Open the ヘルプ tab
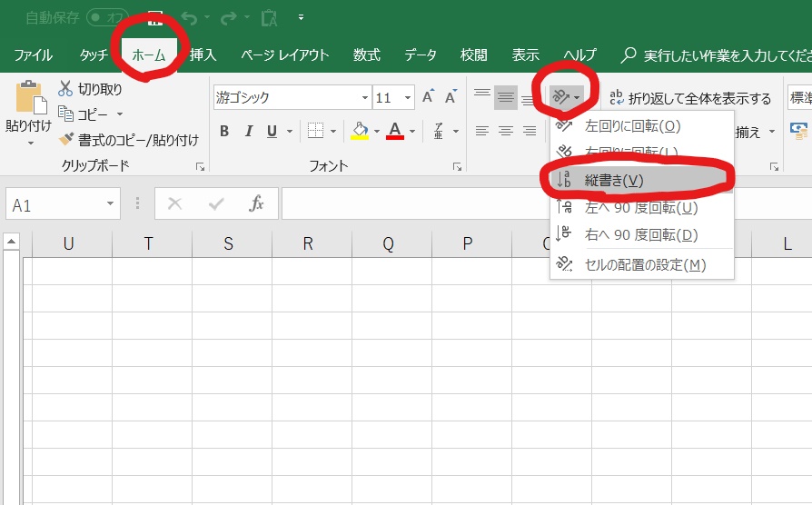The height and width of the screenshot is (505, 812). click(x=579, y=54)
